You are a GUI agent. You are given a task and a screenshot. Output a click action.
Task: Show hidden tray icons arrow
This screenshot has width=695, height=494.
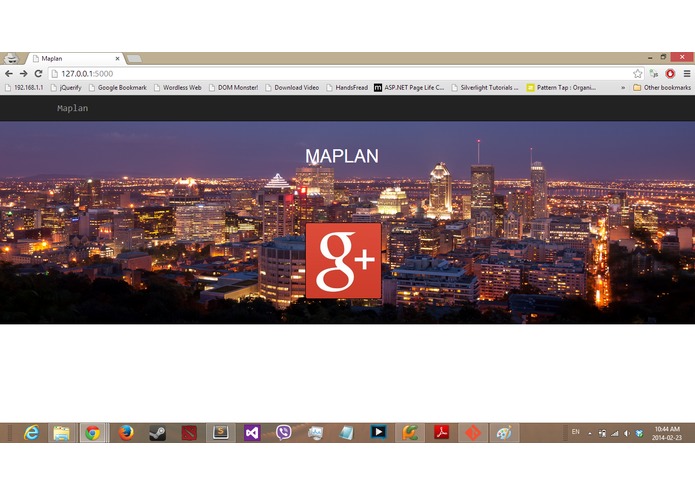(590, 433)
